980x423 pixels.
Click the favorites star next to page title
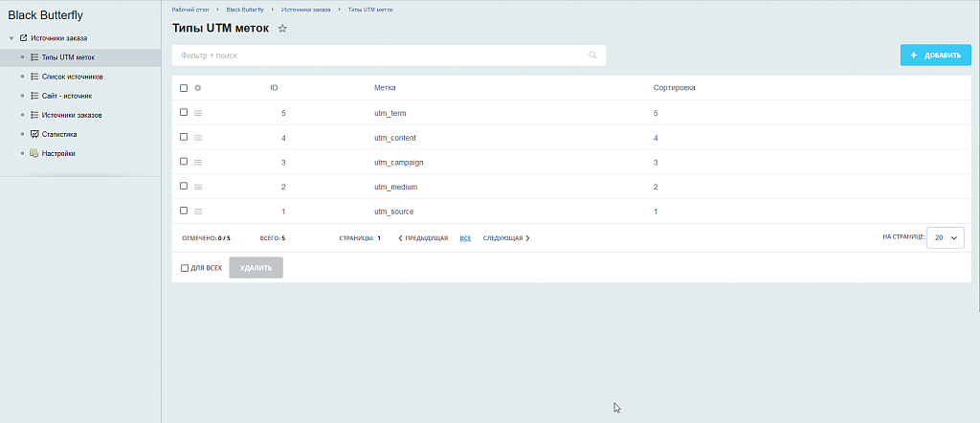point(282,29)
